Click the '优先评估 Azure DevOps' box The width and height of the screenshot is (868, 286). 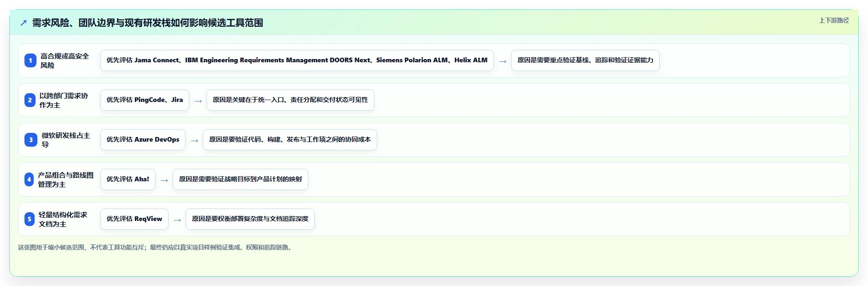tap(143, 140)
